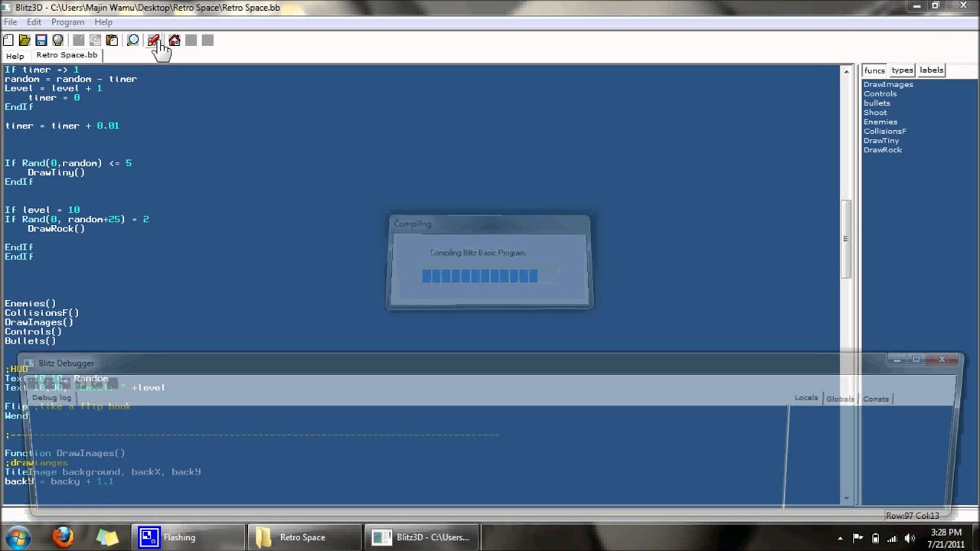Launch Firefox from the taskbar
Screen dimensions: 980x551
point(63,536)
